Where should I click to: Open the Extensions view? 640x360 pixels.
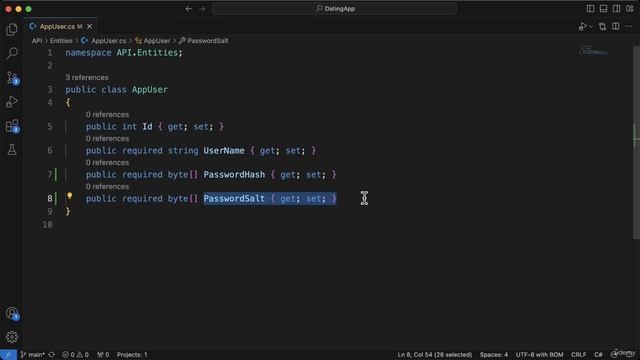pyautogui.click(x=12, y=126)
